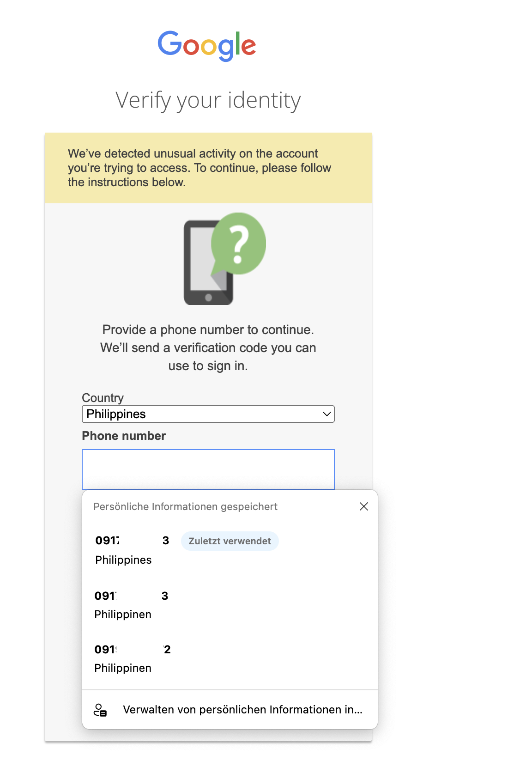Open the Country dropdown chevron

point(327,414)
